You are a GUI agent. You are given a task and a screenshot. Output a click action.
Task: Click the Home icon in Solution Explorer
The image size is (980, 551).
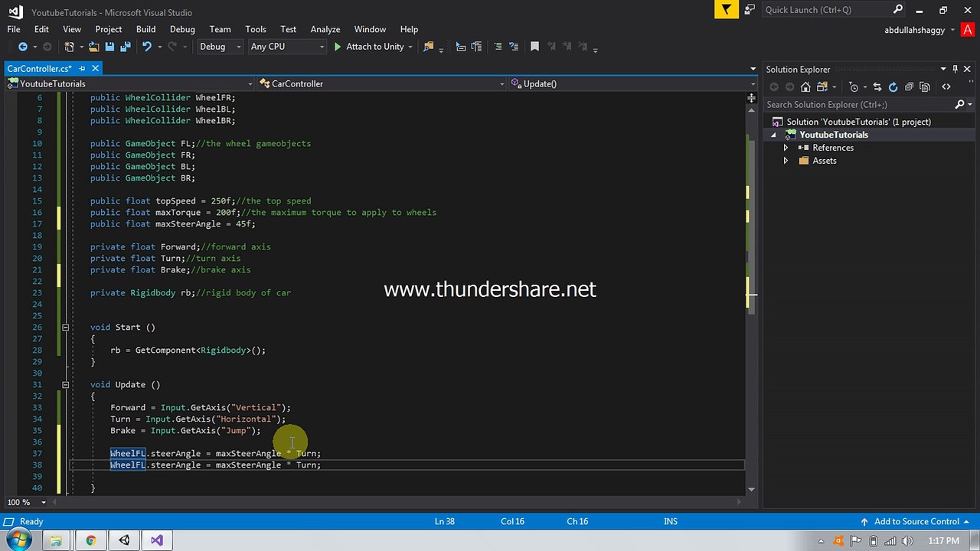click(x=805, y=86)
